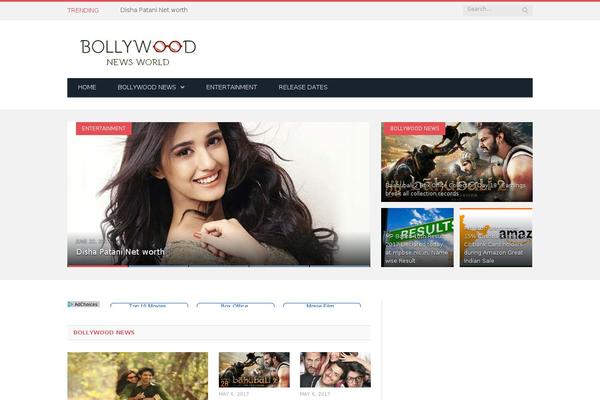This screenshot has height=400, width=600.
Task: Click the search magnifier icon
Action: pos(525,10)
